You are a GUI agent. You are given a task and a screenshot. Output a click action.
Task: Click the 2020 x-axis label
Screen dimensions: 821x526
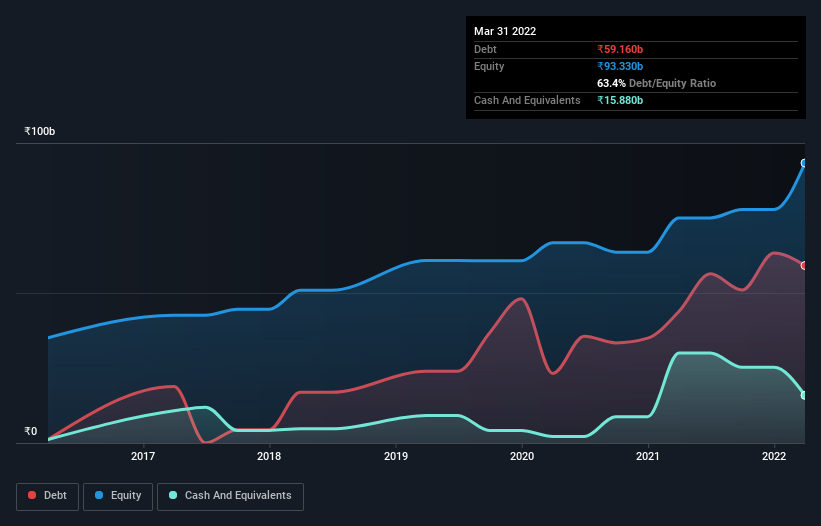pyautogui.click(x=522, y=456)
